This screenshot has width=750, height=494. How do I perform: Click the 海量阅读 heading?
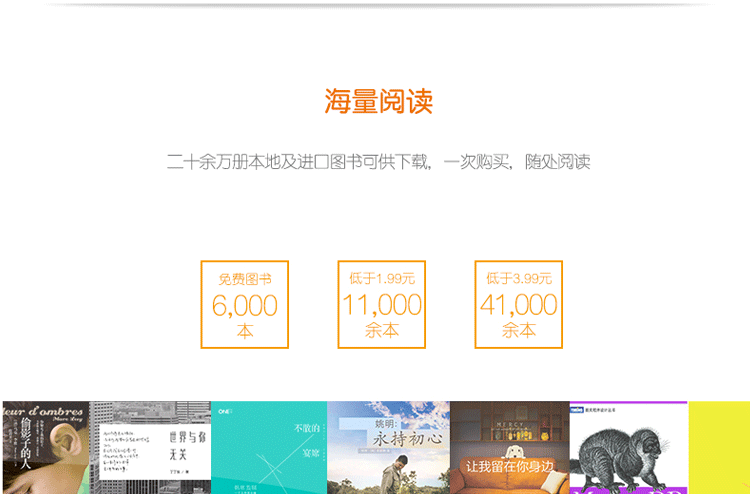click(x=378, y=101)
